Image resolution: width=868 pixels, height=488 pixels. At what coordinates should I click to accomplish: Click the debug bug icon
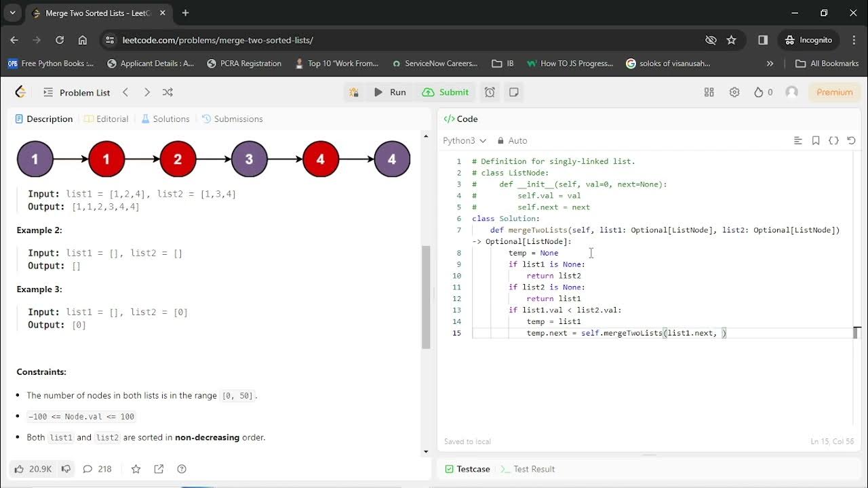click(354, 92)
